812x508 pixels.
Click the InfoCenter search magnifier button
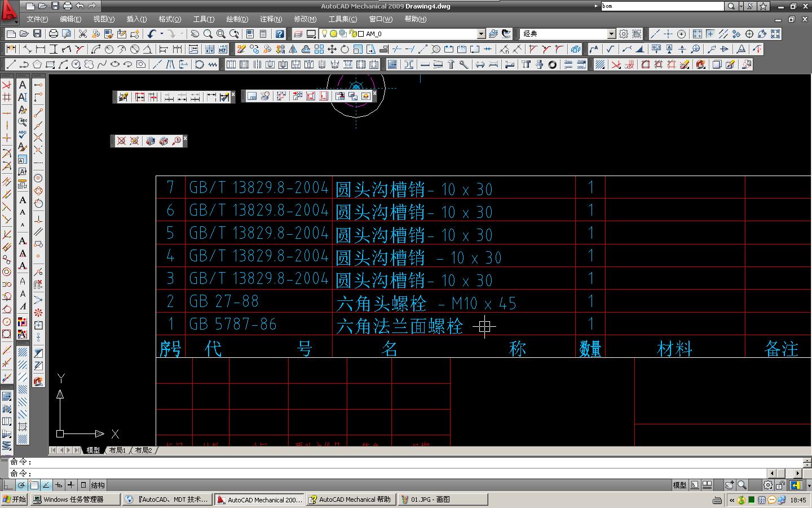click(731, 6)
